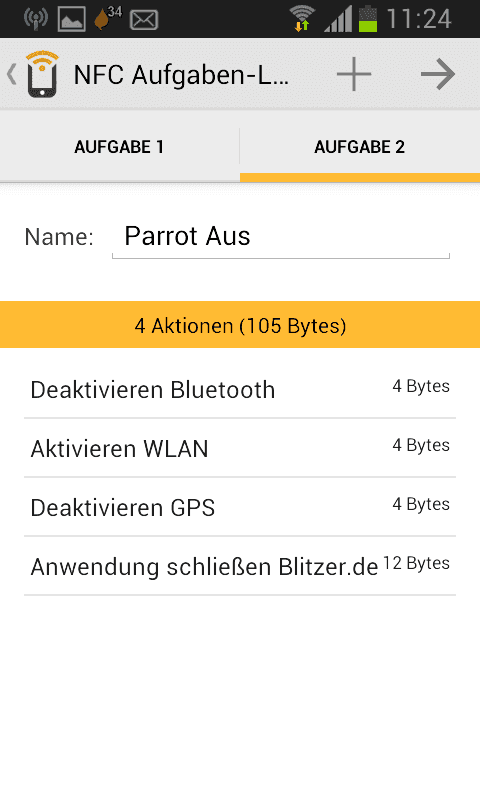The image size is (480, 800).
Task: Tap the mobile signal bars icon
Action: point(338,19)
